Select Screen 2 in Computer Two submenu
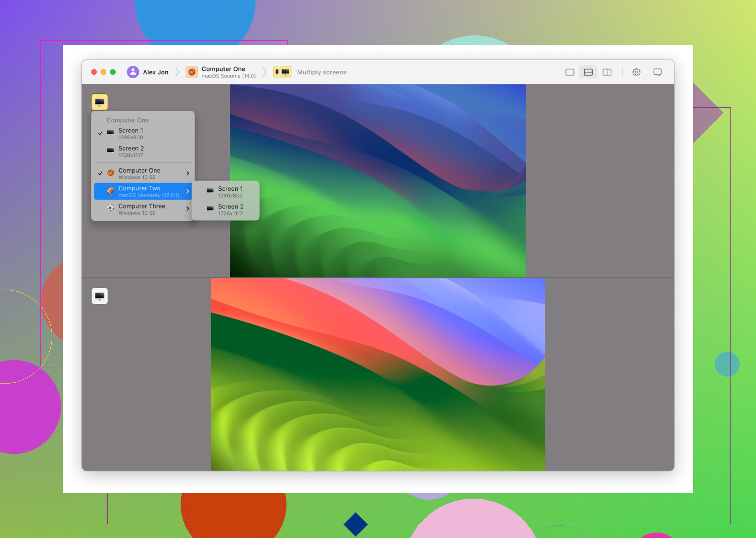Screen dimensions: 756x538 [x=225, y=210]
